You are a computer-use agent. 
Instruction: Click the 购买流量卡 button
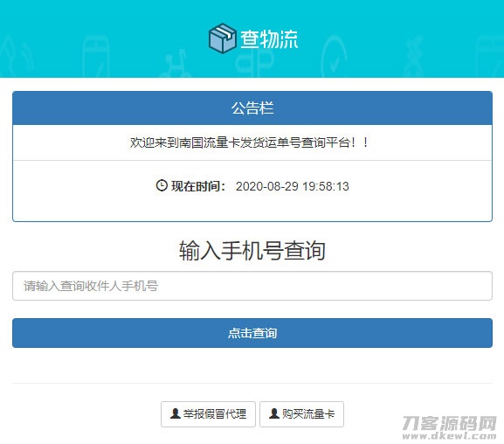(301, 414)
